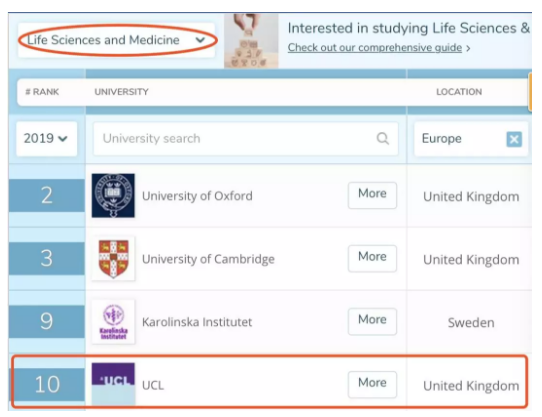Open the UCL name link
542x417 pixels.
(153, 385)
